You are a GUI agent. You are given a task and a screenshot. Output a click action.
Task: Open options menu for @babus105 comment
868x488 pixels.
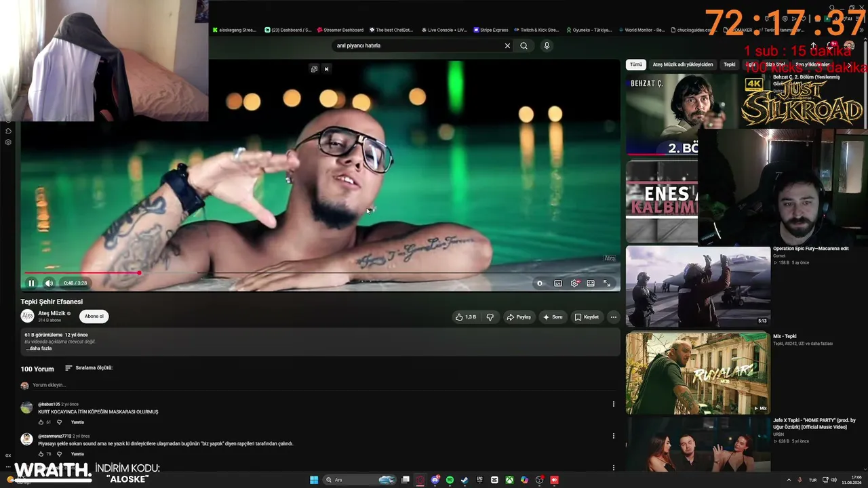pos(614,404)
